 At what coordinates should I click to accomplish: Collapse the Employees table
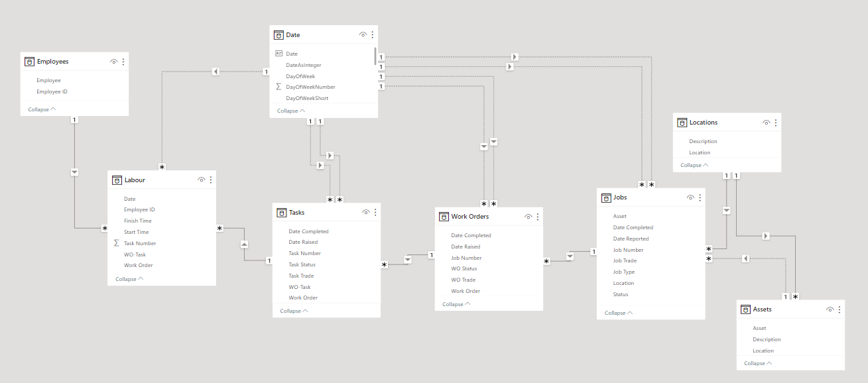click(42, 109)
